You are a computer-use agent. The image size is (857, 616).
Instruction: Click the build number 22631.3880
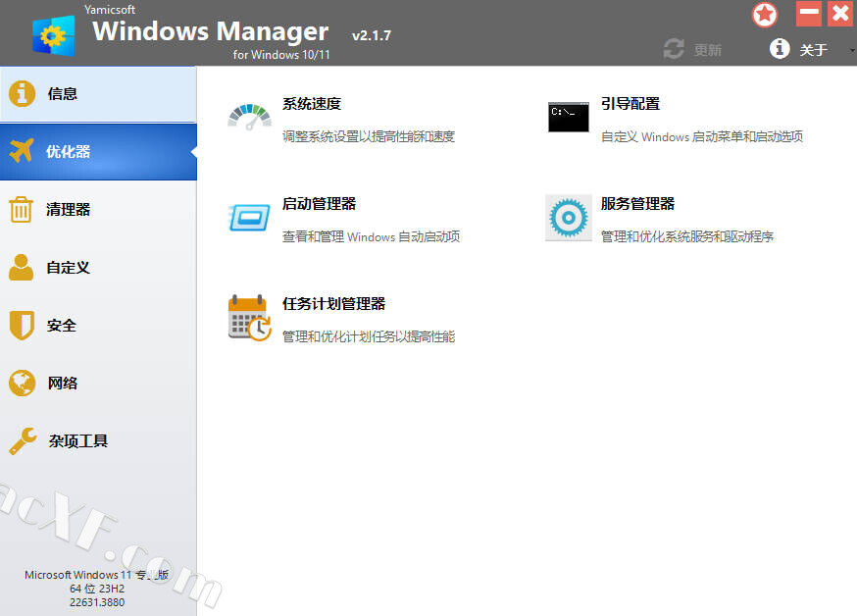click(x=97, y=602)
